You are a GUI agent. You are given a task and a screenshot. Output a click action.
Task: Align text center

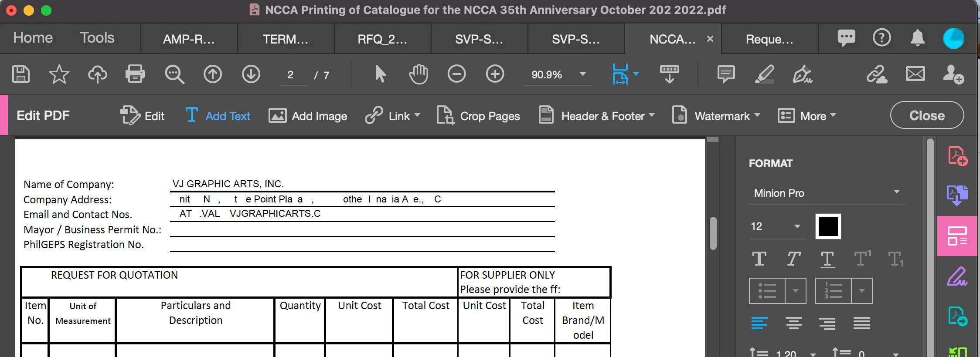tap(793, 323)
